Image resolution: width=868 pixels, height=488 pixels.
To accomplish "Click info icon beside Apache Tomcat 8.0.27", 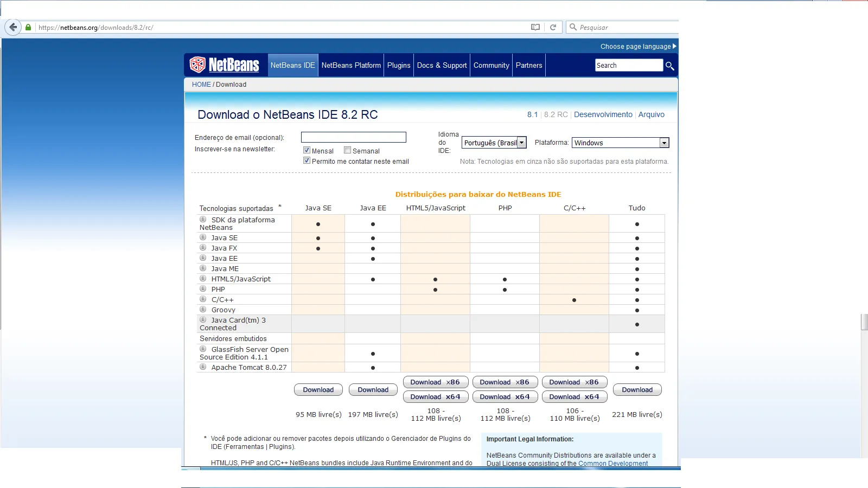I will [203, 367].
